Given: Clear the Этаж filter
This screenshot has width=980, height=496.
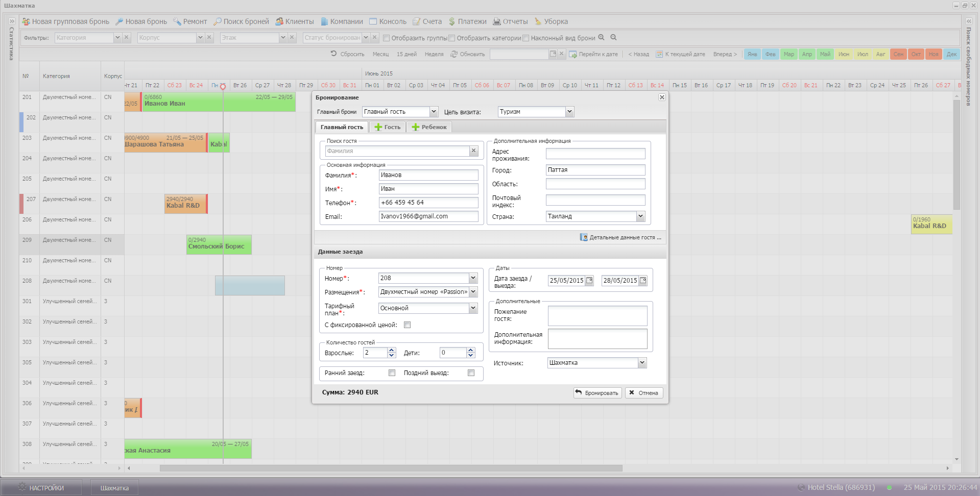Looking at the screenshot, I should 292,37.
